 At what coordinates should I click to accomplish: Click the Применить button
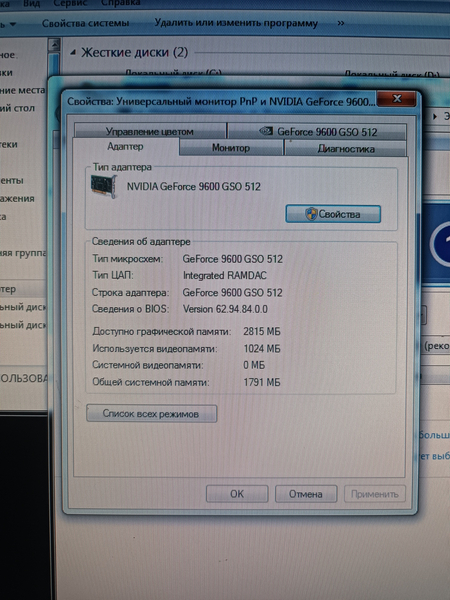click(375, 494)
